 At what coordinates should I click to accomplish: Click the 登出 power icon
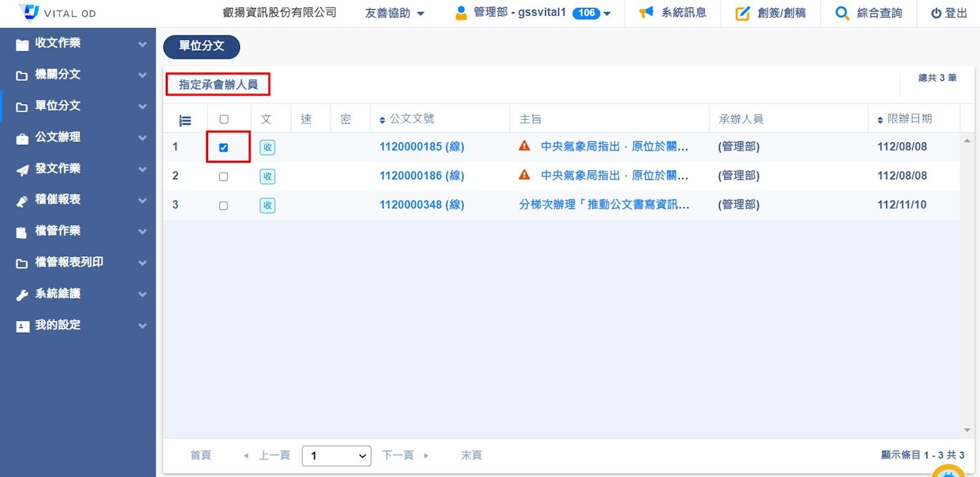pos(936,13)
